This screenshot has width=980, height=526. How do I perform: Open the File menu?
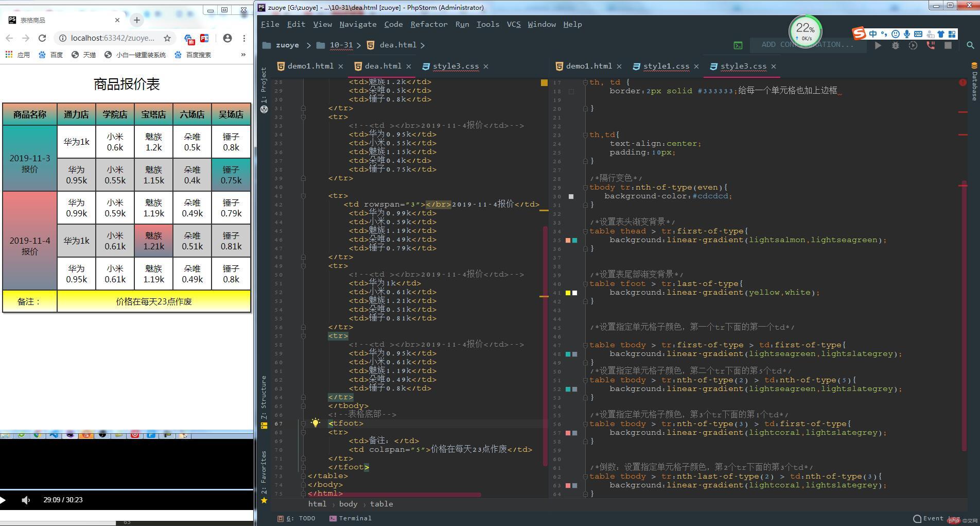click(270, 24)
